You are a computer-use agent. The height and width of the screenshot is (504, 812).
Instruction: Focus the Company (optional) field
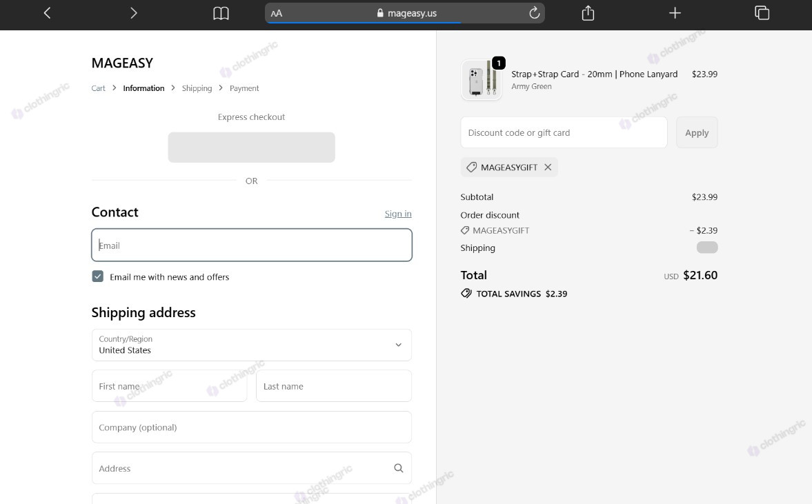252,427
